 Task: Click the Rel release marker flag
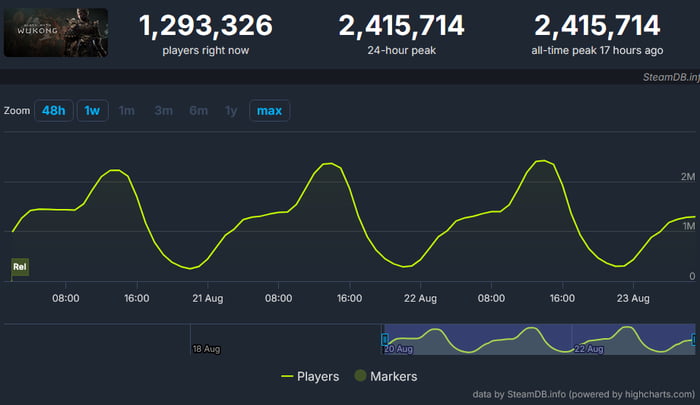pos(20,267)
